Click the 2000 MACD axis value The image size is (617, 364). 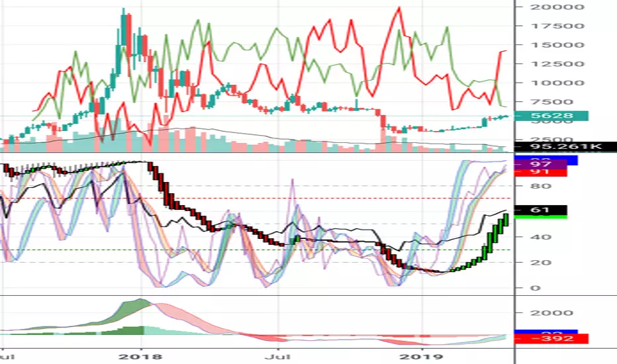[551, 313]
